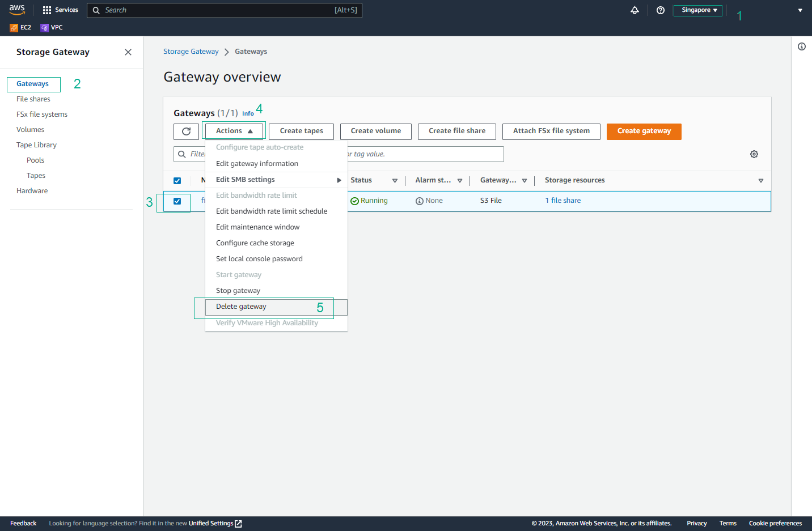
Task: Click the Create volume button
Action: [x=376, y=131]
